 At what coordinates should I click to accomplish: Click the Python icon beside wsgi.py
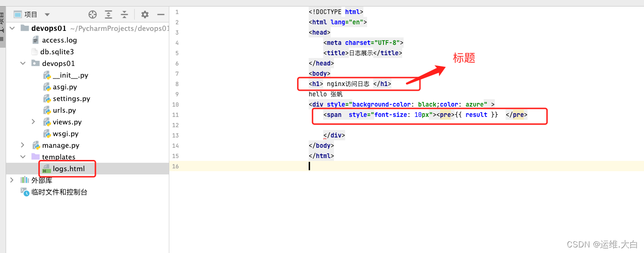(47, 134)
